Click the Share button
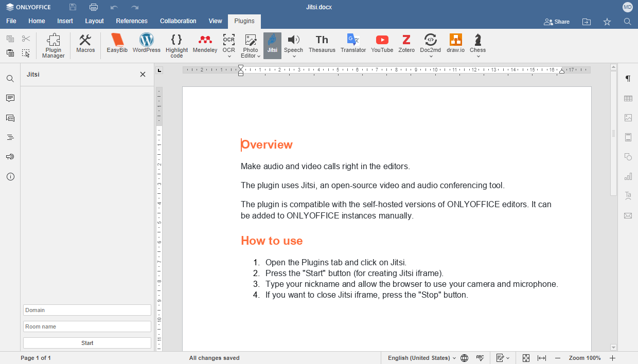 (x=557, y=22)
